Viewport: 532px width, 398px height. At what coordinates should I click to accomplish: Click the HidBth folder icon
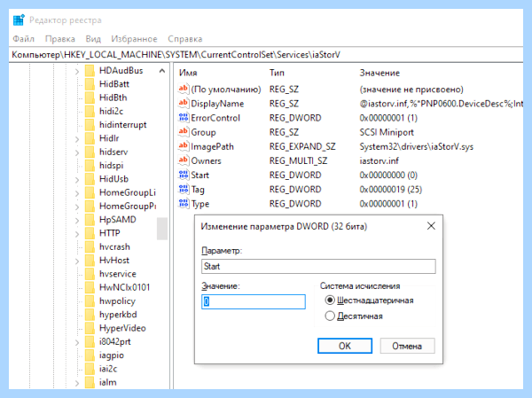(x=90, y=98)
